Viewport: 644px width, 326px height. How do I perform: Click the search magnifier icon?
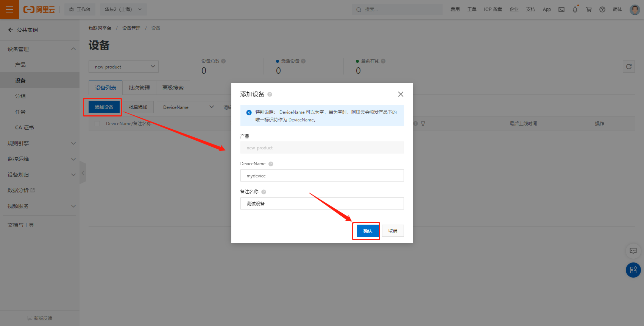point(359,9)
